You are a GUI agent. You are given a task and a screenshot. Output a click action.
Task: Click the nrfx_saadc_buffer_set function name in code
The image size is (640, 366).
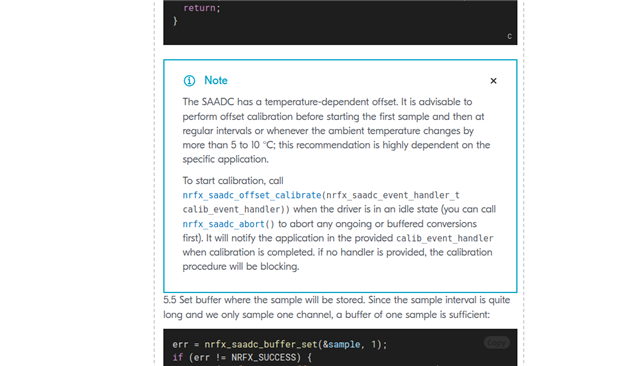click(260, 344)
